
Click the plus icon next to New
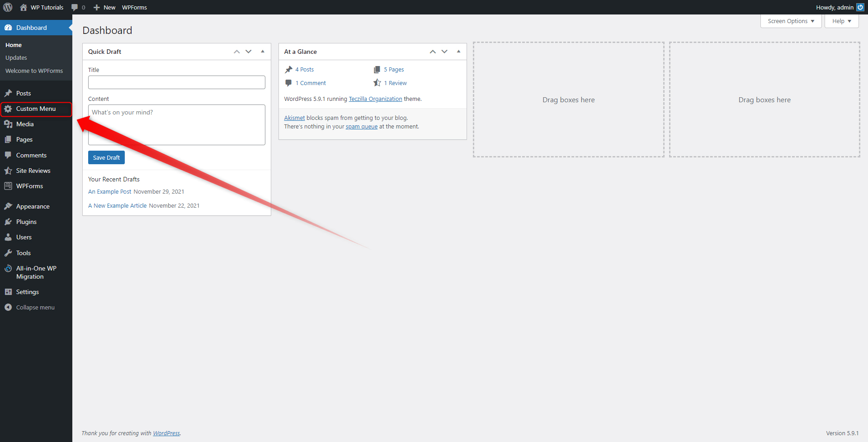click(97, 7)
